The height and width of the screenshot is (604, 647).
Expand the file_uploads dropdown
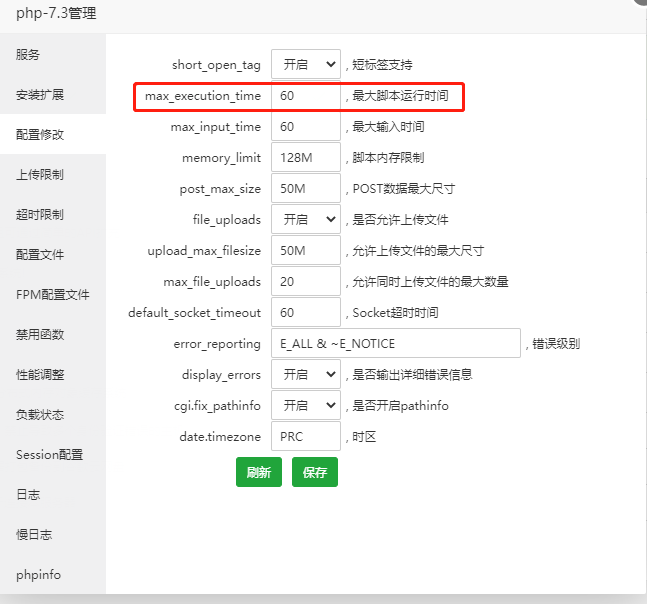click(x=305, y=220)
